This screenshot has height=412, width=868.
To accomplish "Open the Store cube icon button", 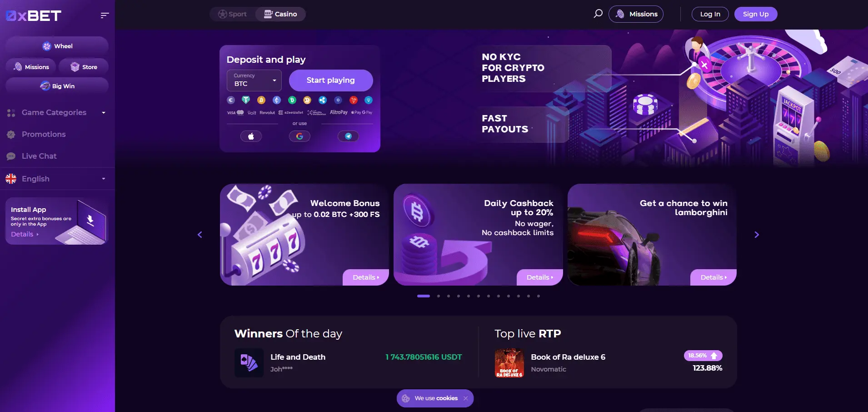I will (84, 67).
